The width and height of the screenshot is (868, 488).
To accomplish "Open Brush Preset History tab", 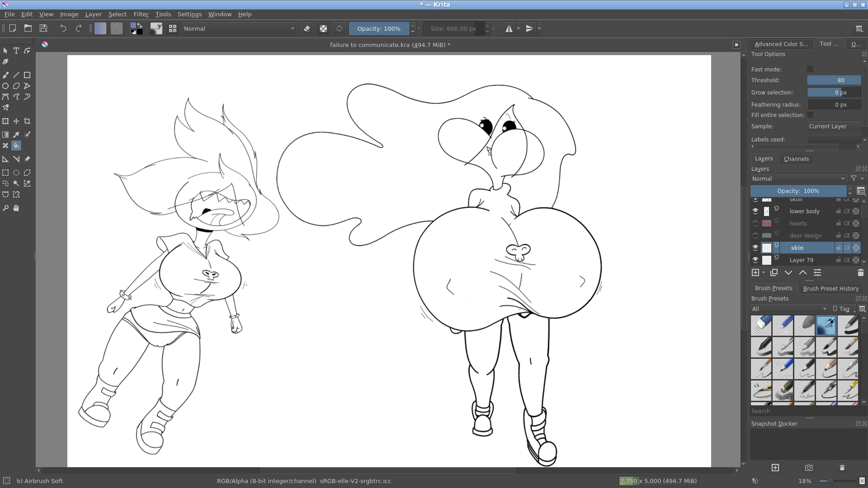I will tap(830, 288).
